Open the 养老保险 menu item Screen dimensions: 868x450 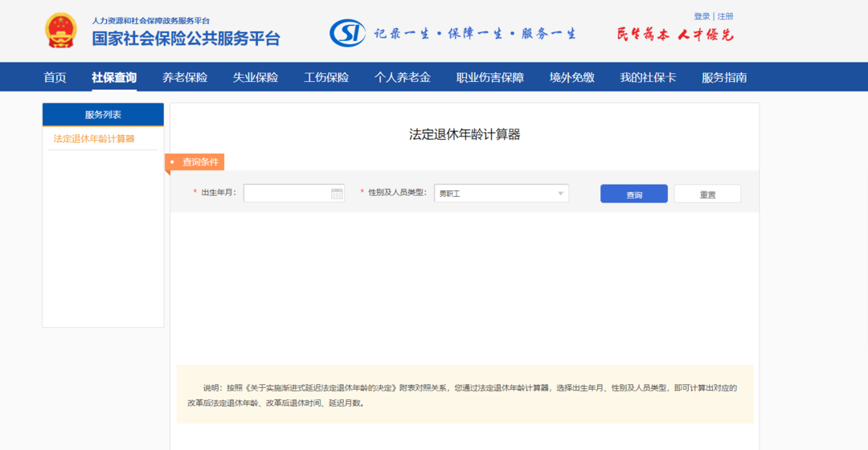(x=185, y=77)
